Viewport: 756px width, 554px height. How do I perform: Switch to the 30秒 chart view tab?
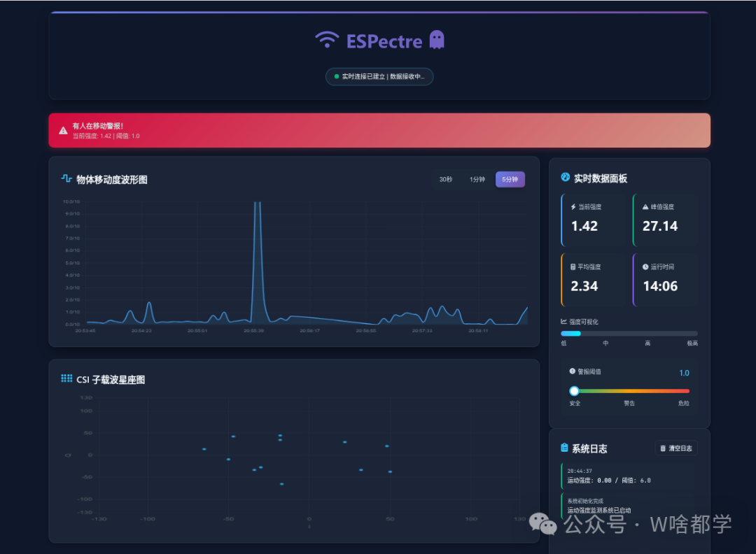444,179
